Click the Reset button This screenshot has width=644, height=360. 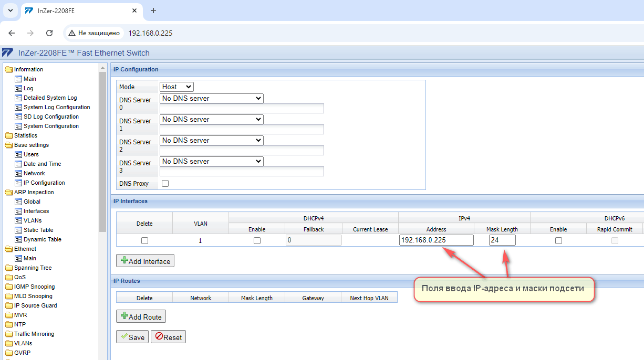[x=168, y=337]
